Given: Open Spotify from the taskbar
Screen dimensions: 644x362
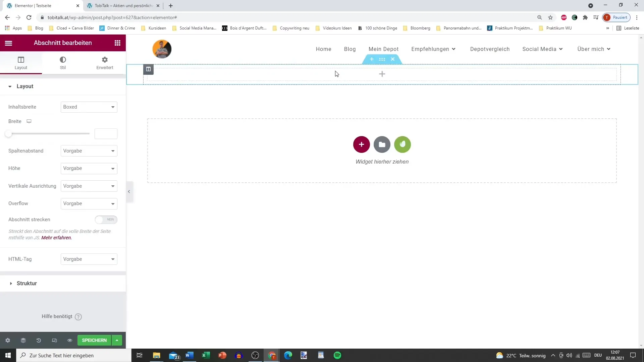Looking at the screenshot, I should (337, 355).
